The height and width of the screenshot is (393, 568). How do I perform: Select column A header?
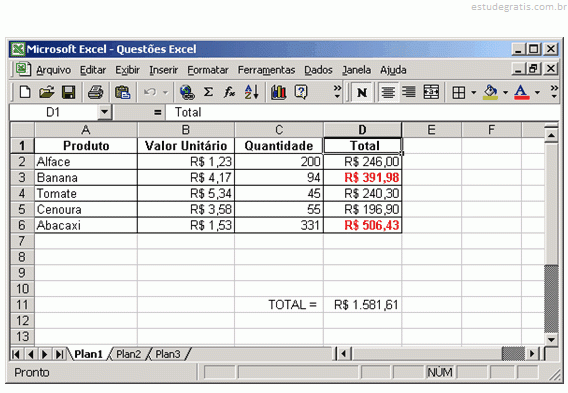click(x=86, y=130)
